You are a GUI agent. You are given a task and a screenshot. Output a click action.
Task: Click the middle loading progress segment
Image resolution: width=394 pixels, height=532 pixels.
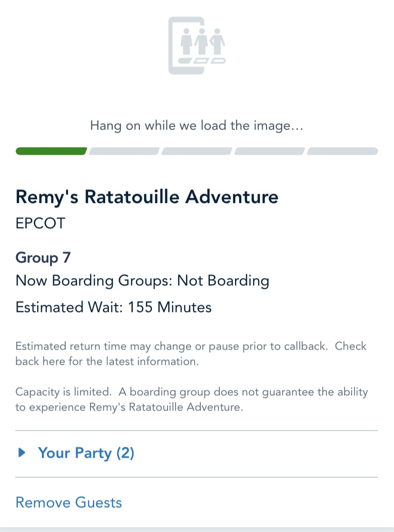(197, 151)
